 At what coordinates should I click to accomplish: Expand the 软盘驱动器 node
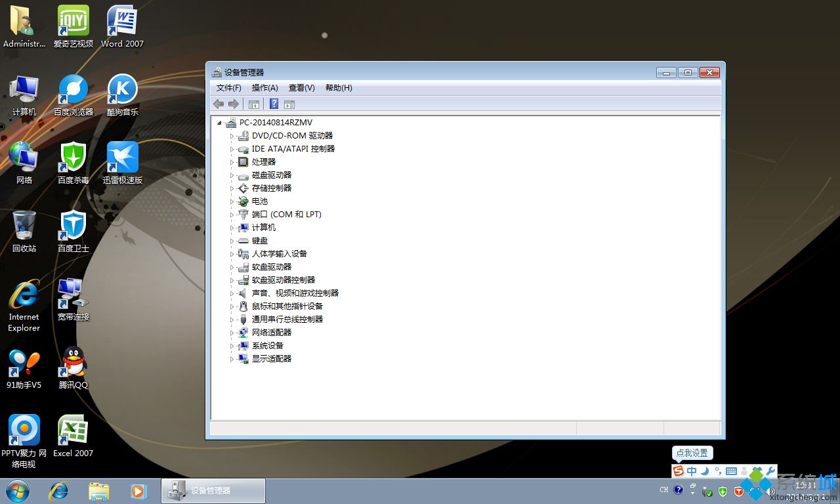232,267
